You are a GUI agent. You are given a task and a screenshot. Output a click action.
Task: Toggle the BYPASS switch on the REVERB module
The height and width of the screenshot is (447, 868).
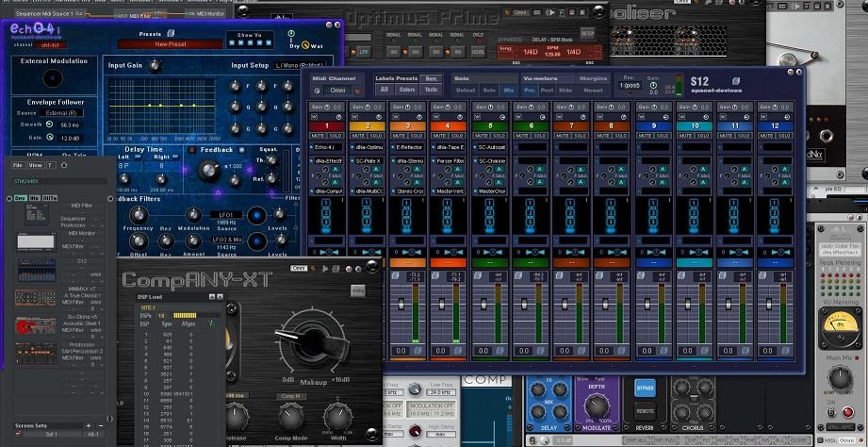pos(644,386)
